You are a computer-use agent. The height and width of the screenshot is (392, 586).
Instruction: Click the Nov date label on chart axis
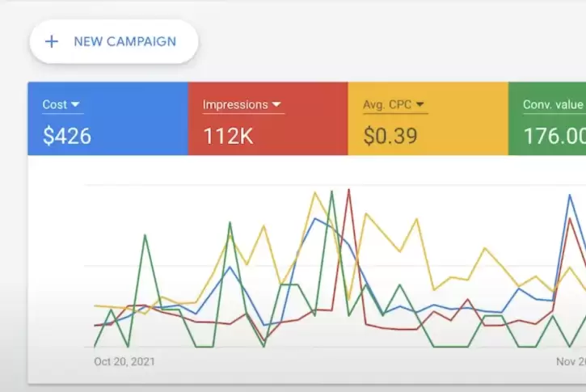coord(570,361)
